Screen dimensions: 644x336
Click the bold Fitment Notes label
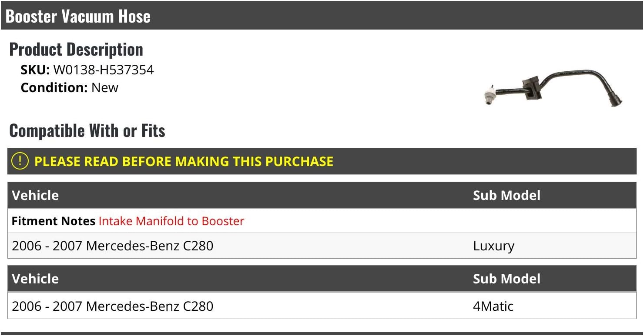coord(54,221)
